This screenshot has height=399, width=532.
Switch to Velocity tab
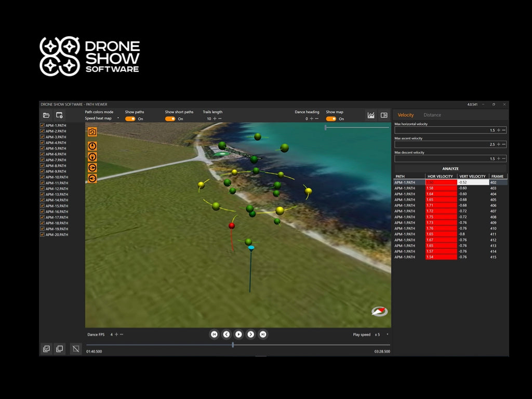405,115
